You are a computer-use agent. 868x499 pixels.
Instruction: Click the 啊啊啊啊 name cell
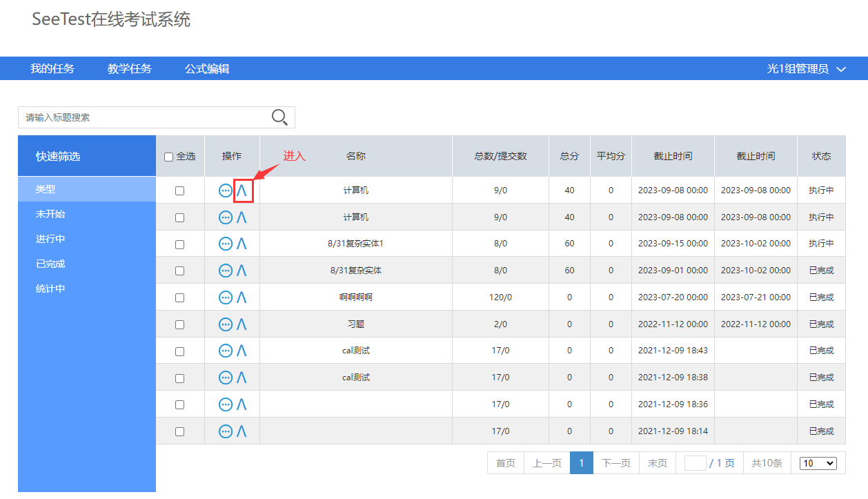coord(356,297)
